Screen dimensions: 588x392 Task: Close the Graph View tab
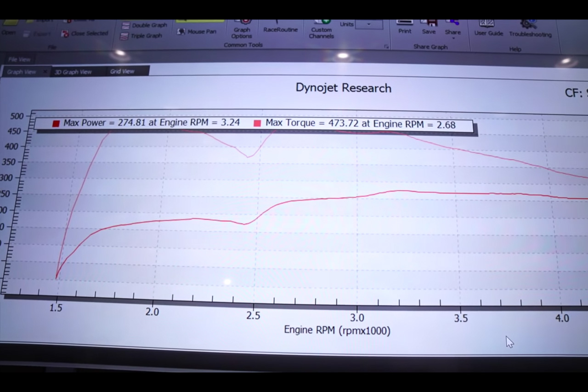coord(45,72)
